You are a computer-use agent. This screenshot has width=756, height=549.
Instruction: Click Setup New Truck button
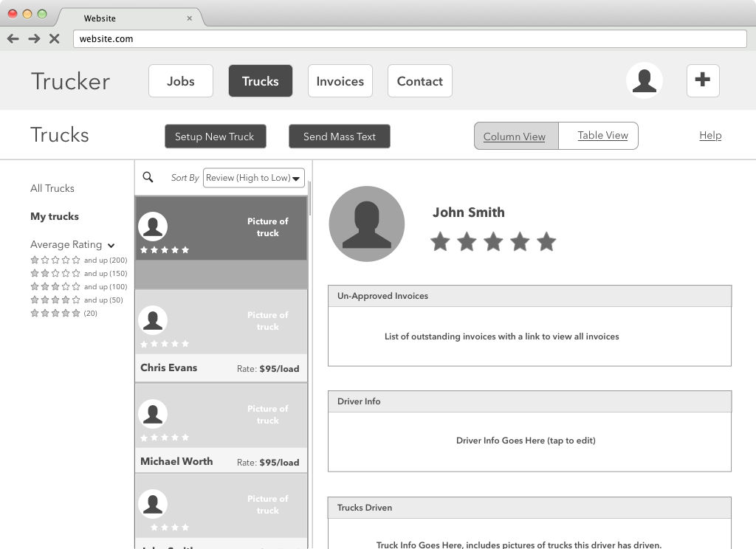[216, 137]
